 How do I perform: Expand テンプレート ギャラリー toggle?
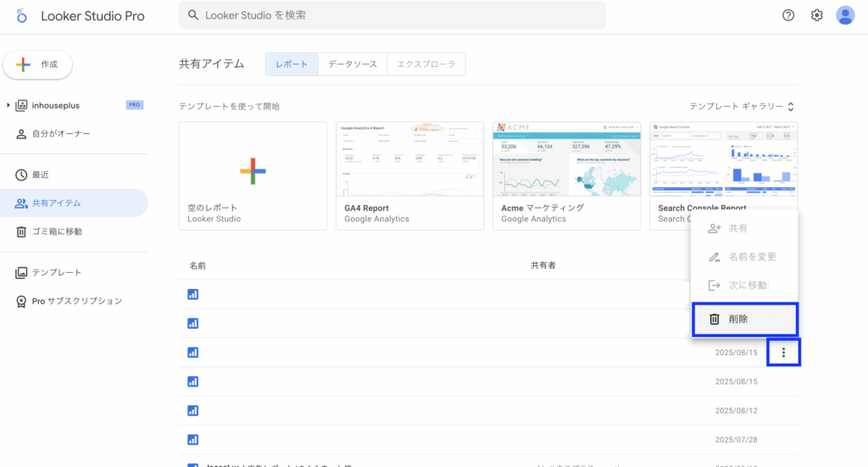(743, 106)
